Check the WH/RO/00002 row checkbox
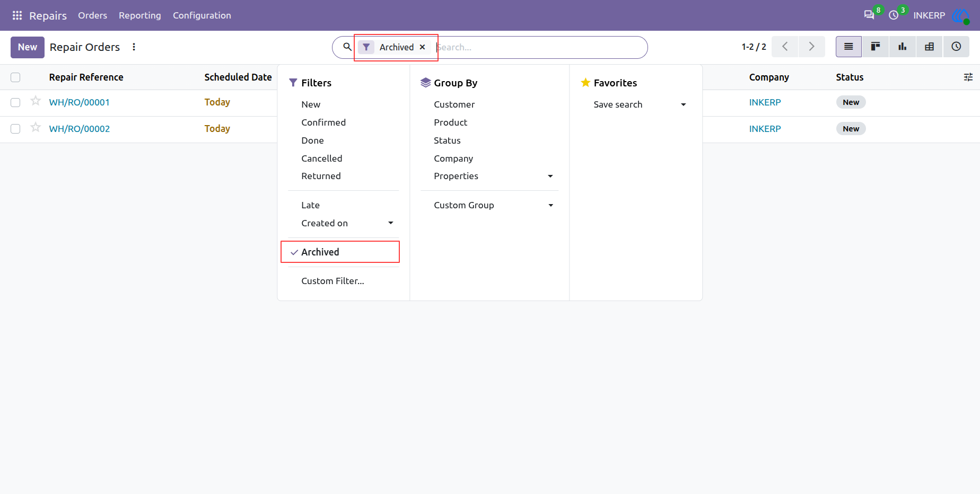980x494 pixels. coord(15,129)
